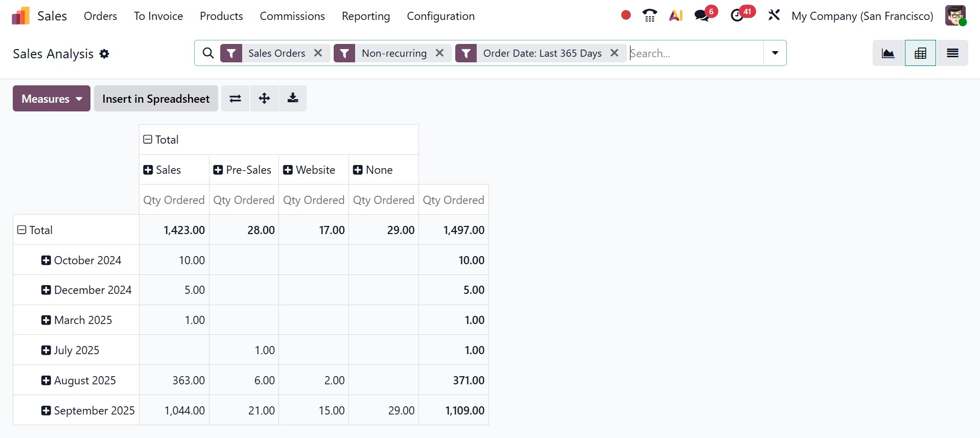Expand the Pre-Sales column header

(218, 170)
